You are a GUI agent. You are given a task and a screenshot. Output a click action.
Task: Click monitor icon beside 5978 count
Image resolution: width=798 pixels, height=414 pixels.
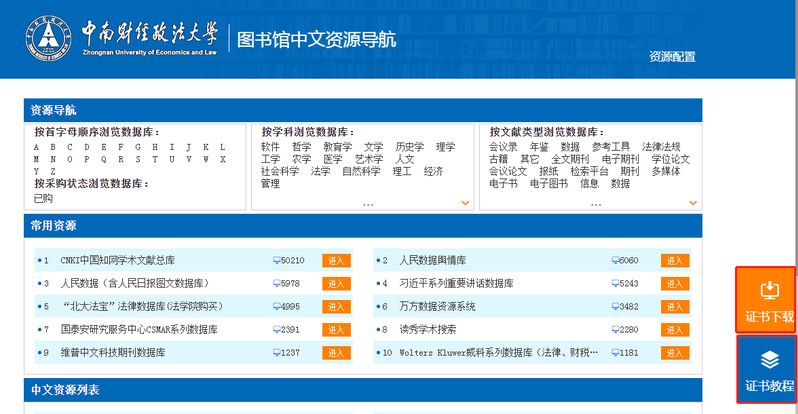click(x=276, y=284)
